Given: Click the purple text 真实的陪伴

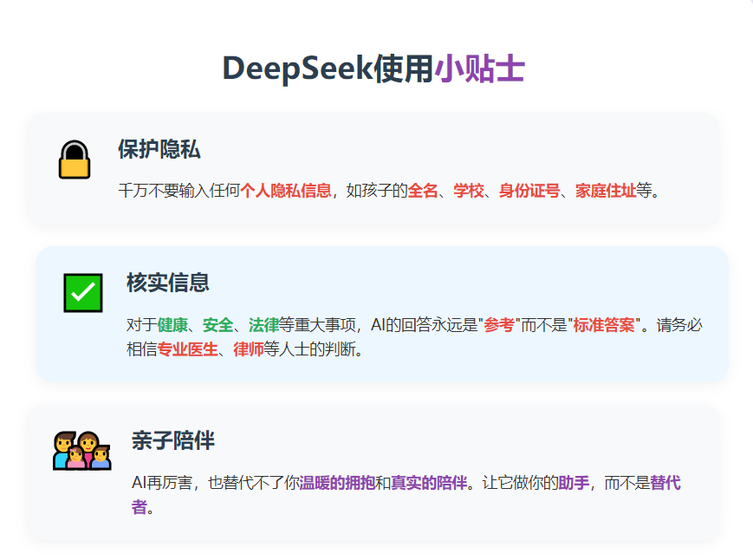Looking at the screenshot, I should (429, 483).
